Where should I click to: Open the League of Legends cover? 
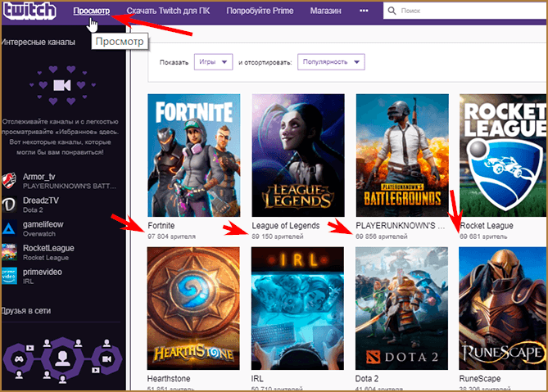pyautogui.click(x=298, y=155)
